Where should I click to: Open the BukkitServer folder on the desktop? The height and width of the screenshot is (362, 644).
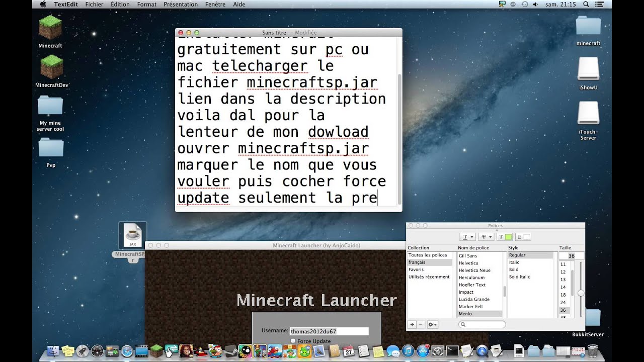(593, 318)
